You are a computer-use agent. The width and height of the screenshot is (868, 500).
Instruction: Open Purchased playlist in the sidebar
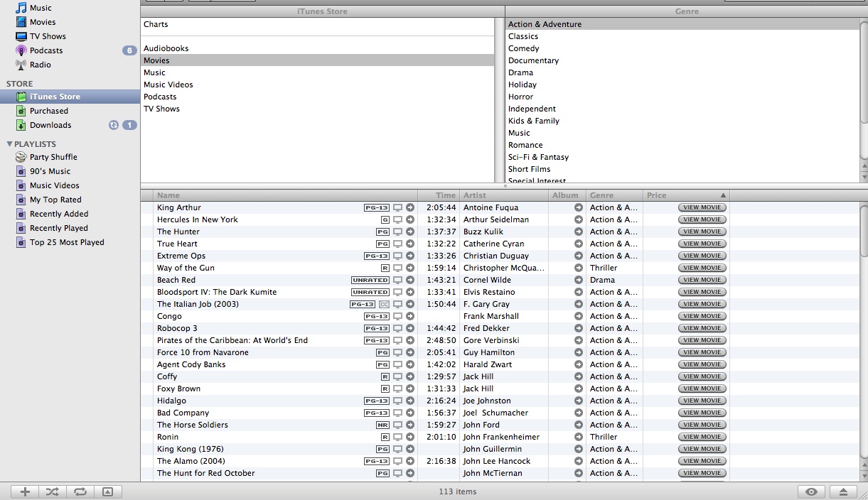click(49, 111)
